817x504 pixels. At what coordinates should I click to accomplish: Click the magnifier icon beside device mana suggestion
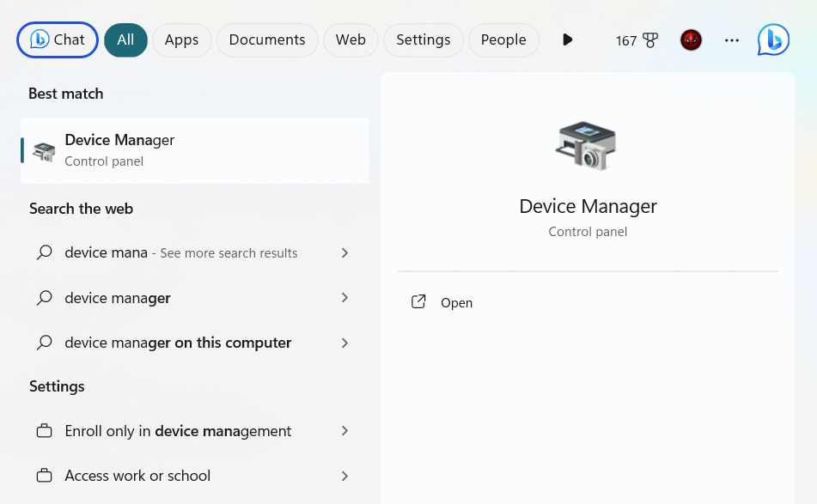click(44, 252)
